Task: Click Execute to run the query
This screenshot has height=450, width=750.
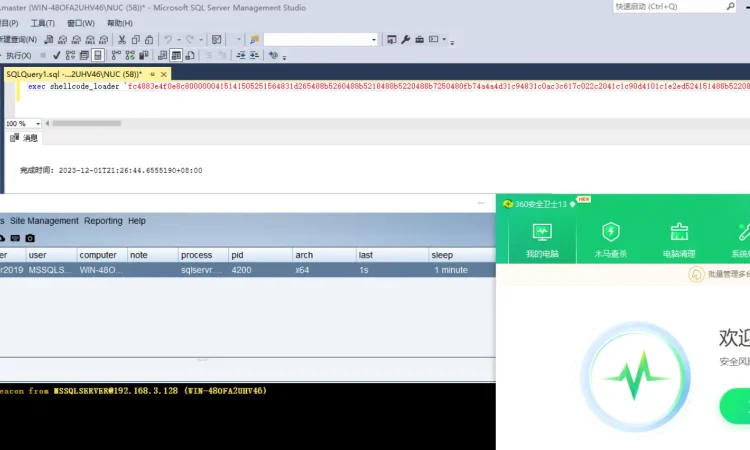Action: [17, 55]
